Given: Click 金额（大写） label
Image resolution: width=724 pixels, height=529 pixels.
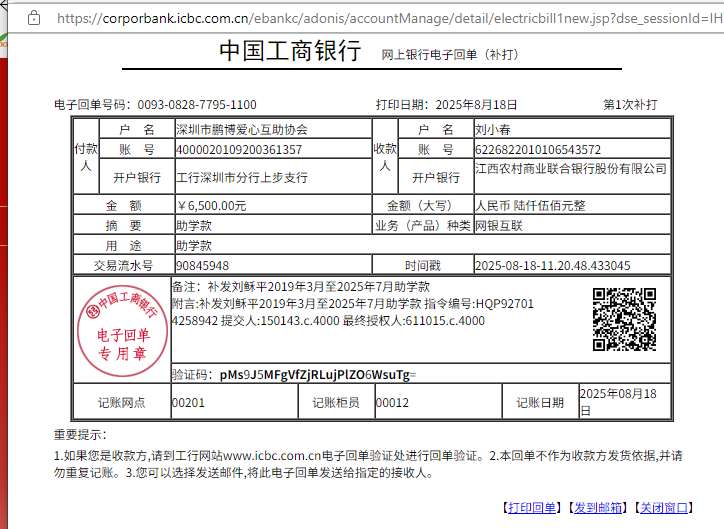Looking at the screenshot, I should pyautogui.click(x=423, y=205).
